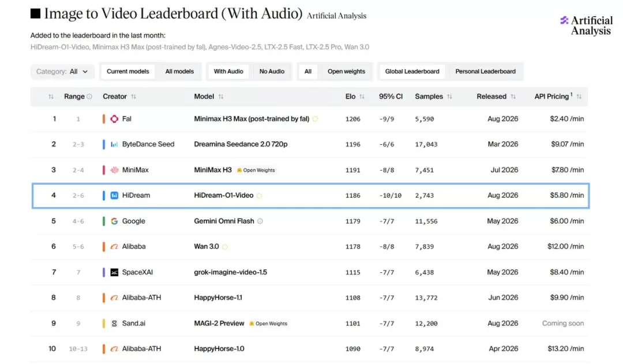
Task: Open grok-imagine-video-1.5 model link
Action: (x=230, y=272)
